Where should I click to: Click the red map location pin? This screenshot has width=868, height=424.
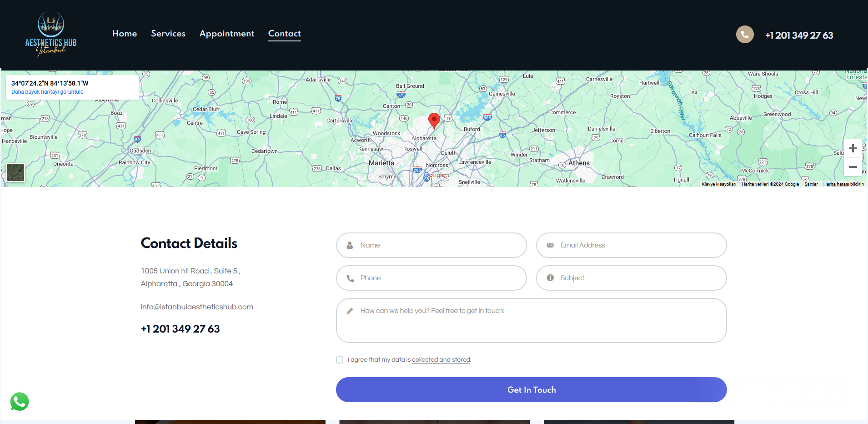coord(434,121)
